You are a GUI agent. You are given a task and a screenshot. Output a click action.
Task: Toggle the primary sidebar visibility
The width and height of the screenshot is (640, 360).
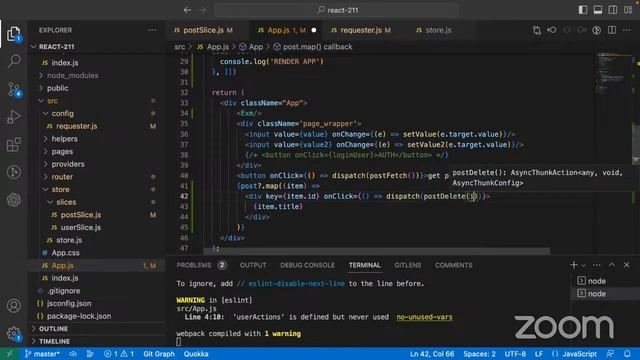583,10
